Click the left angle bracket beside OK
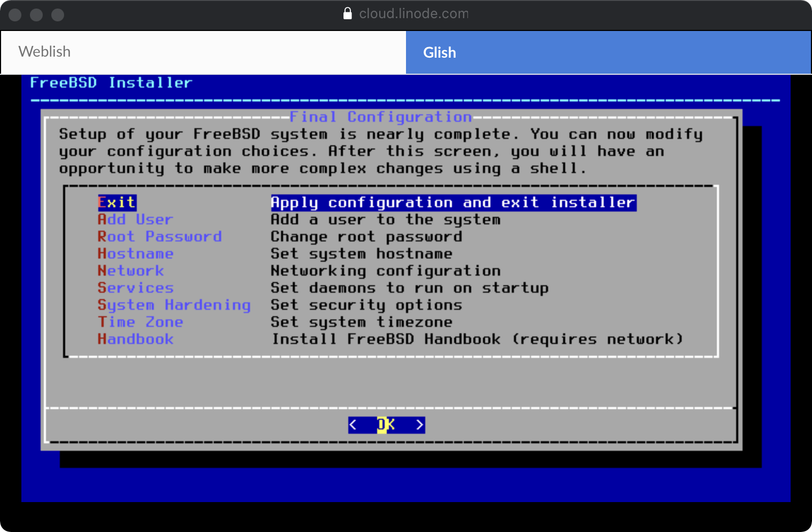The image size is (812, 532). point(353,425)
